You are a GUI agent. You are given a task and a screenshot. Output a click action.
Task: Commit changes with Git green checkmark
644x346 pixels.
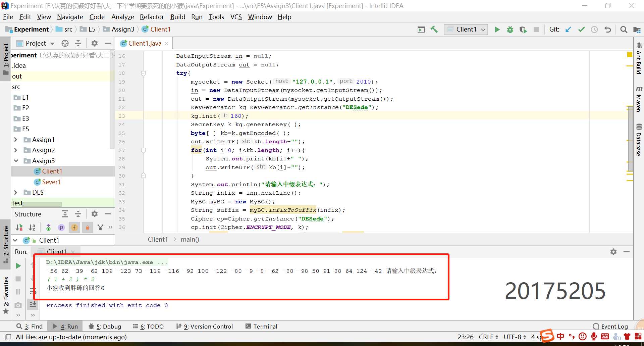click(581, 30)
